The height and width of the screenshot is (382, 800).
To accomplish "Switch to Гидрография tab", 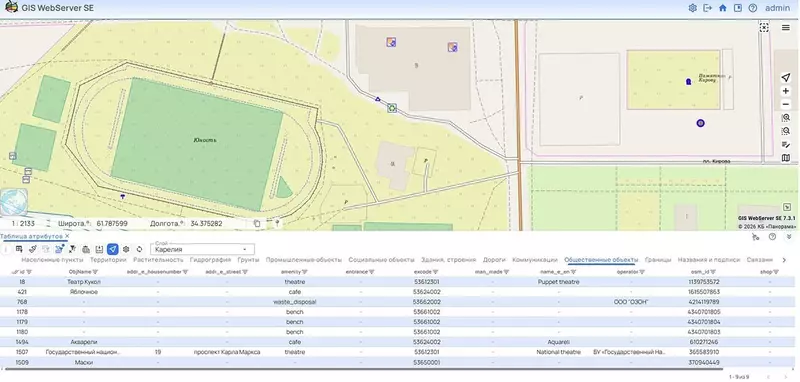I will (210, 260).
